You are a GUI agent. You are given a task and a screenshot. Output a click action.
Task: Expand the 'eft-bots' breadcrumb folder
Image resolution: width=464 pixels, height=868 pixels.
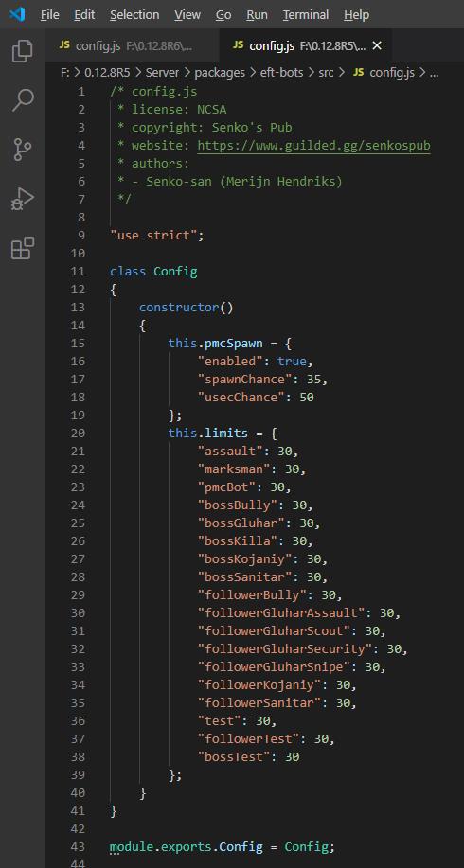coord(280,73)
